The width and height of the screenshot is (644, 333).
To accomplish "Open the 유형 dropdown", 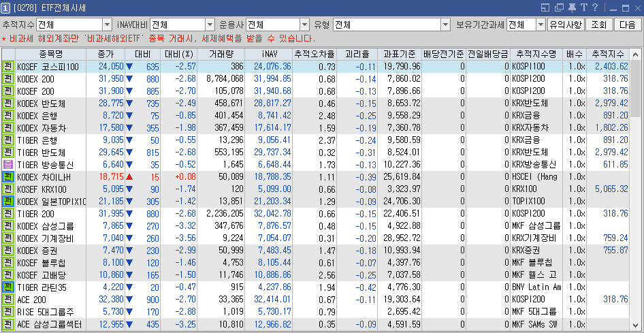I will 446,25.
